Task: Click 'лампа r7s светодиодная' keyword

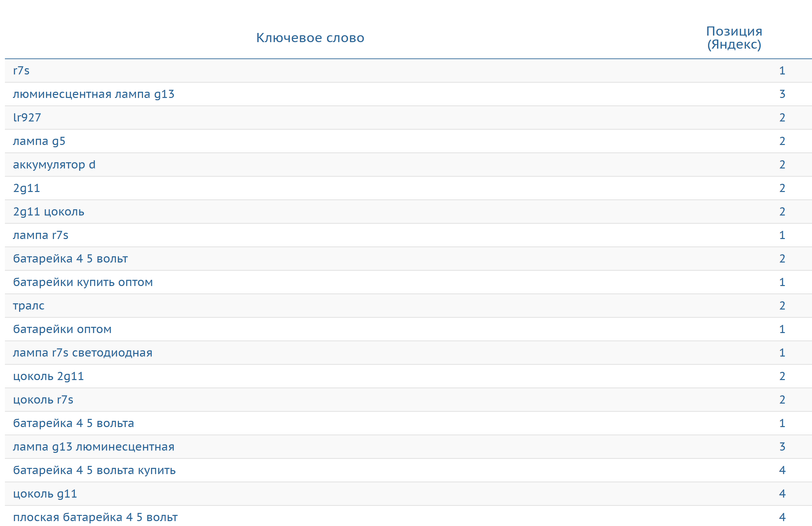Action: (83, 353)
